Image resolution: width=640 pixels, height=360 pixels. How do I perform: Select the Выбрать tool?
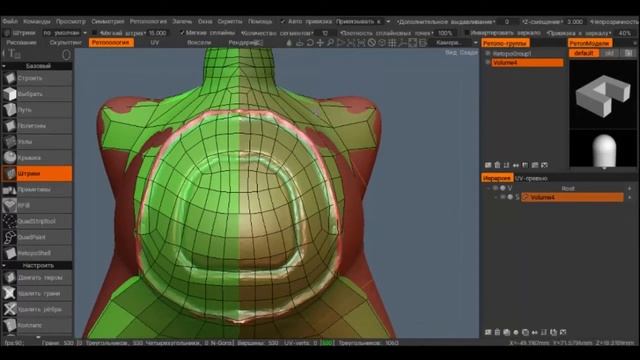(37, 94)
